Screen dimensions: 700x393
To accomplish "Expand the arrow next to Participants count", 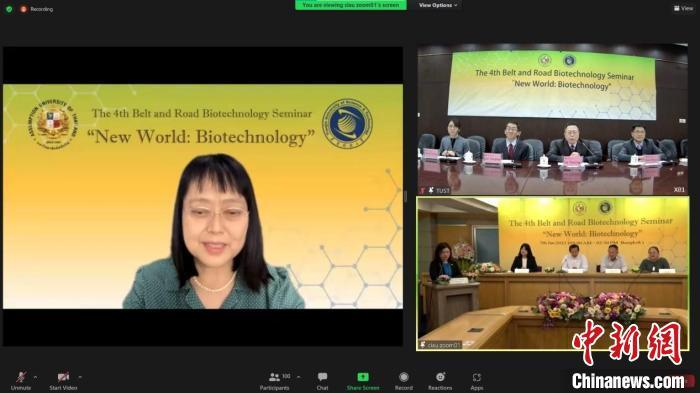I will (x=299, y=377).
